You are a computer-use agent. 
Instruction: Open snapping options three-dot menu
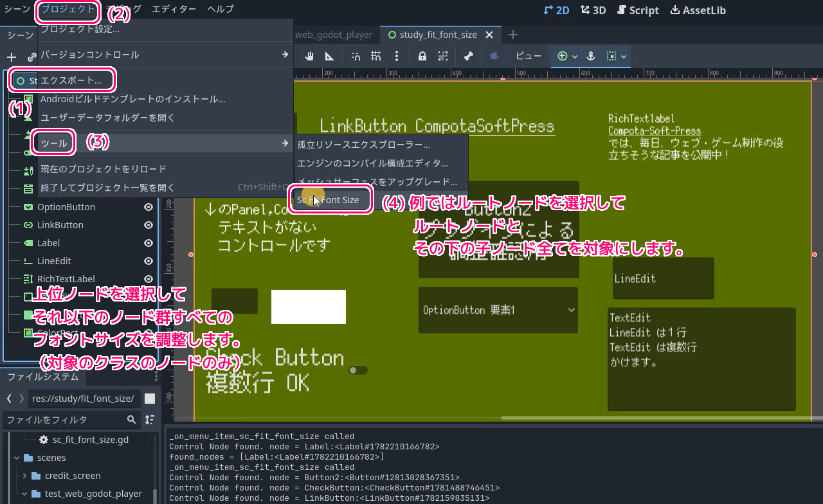(397, 56)
